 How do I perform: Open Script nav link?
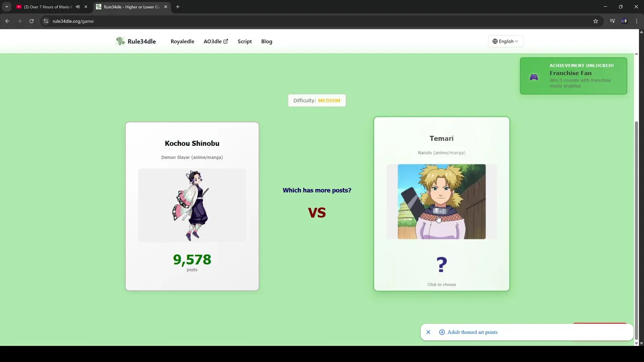coord(245,41)
